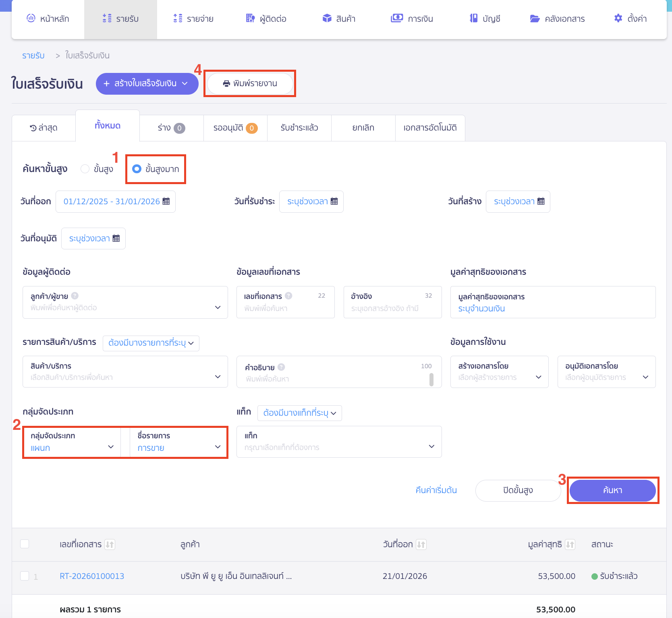Click the calendar icon in วันที่รับชำระ field

[334, 201]
